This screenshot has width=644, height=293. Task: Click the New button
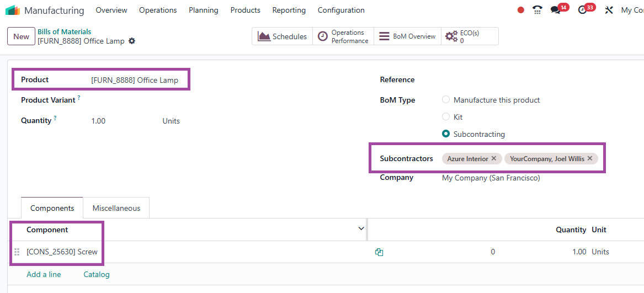pyautogui.click(x=22, y=36)
